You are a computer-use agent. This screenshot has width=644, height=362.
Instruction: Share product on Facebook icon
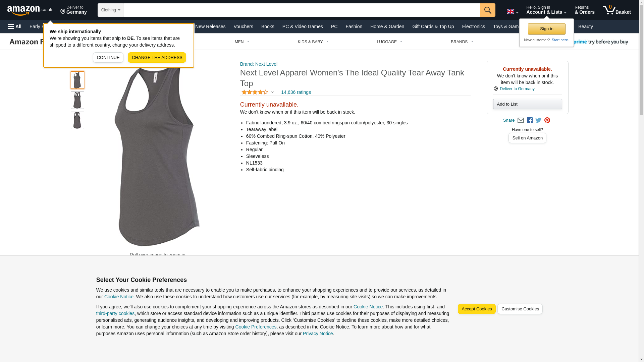[x=530, y=120]
